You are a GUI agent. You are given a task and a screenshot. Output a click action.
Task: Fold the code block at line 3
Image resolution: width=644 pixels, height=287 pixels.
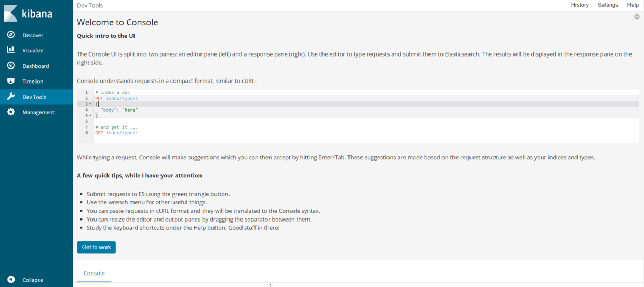point(90,104)
